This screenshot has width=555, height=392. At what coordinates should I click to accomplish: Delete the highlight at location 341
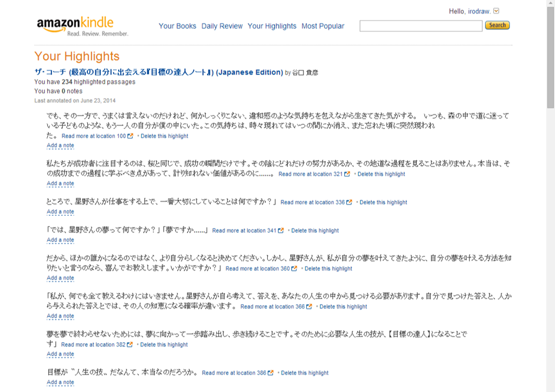(315, 230)
